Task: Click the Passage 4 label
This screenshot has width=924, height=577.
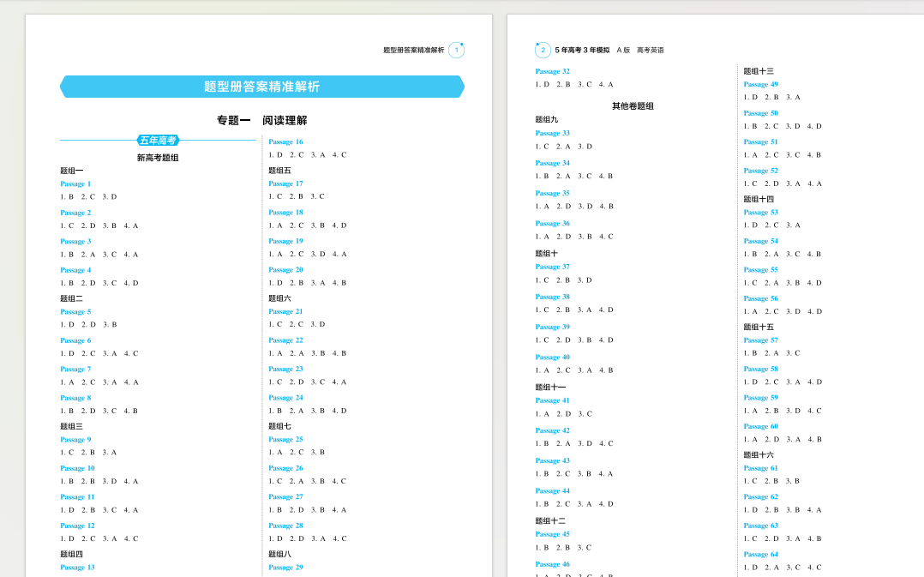Action: click(x=75, y=270)
